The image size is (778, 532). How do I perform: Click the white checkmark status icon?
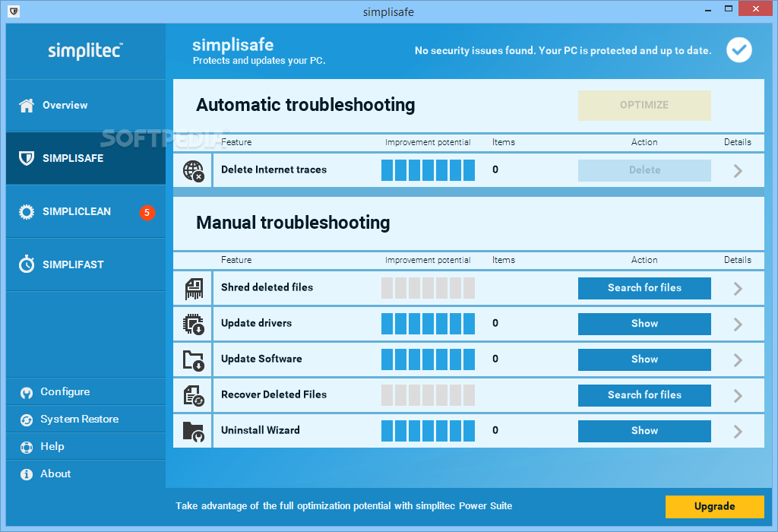[x=738, y=50]
